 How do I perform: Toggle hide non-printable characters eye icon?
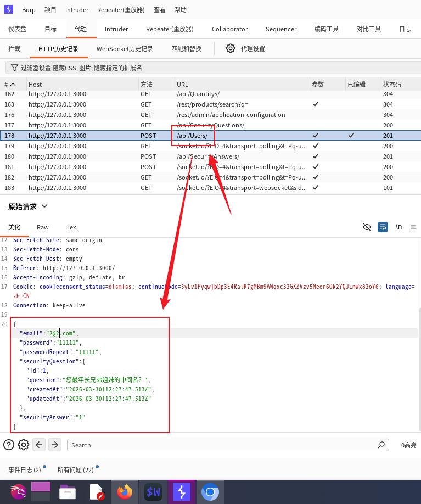pyautogui.click(x=367, y=227)
